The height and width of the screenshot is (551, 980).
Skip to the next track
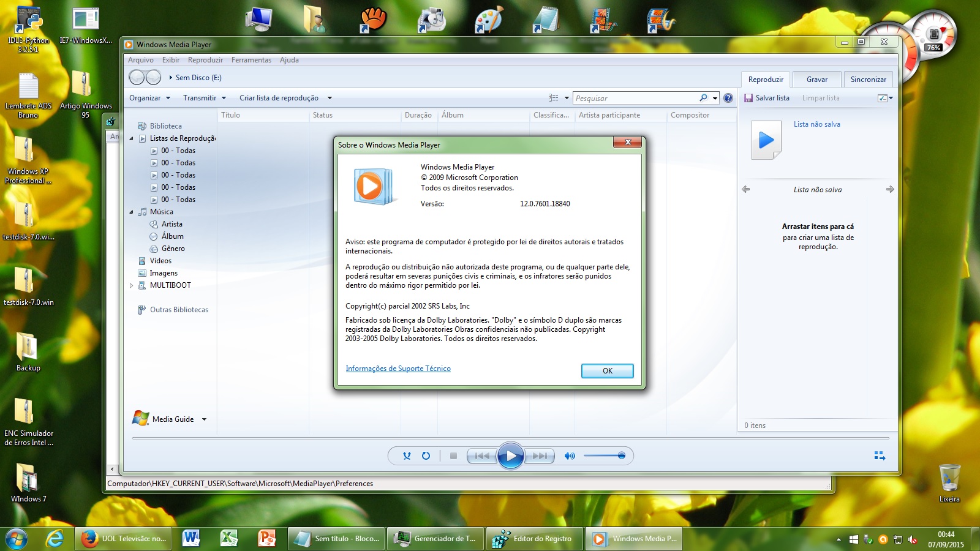pos(540,456)
